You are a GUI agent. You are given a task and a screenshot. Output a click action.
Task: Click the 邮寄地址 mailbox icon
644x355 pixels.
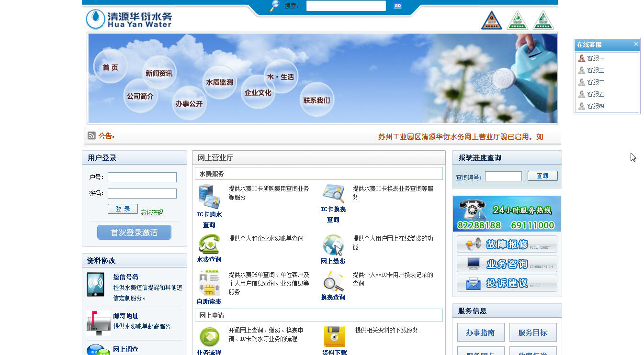pos(99,323)
